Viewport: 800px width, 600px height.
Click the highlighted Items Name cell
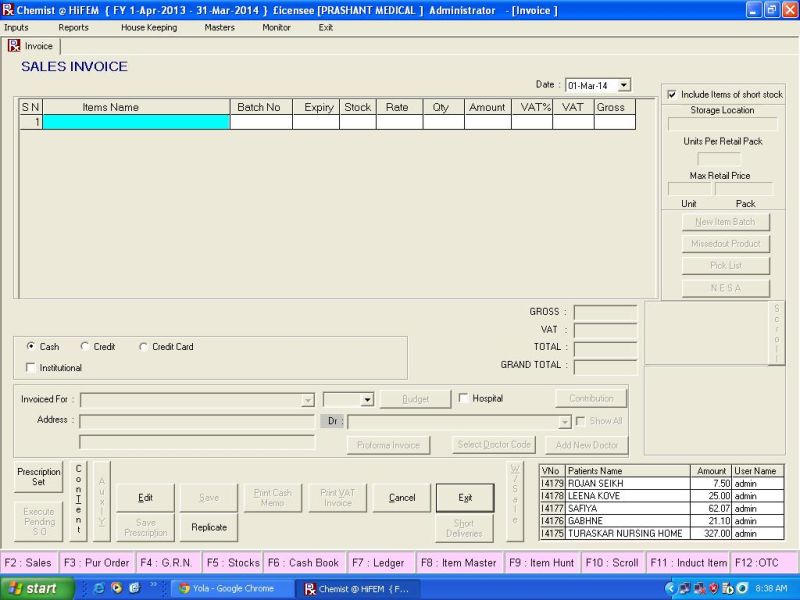(136, 122)
